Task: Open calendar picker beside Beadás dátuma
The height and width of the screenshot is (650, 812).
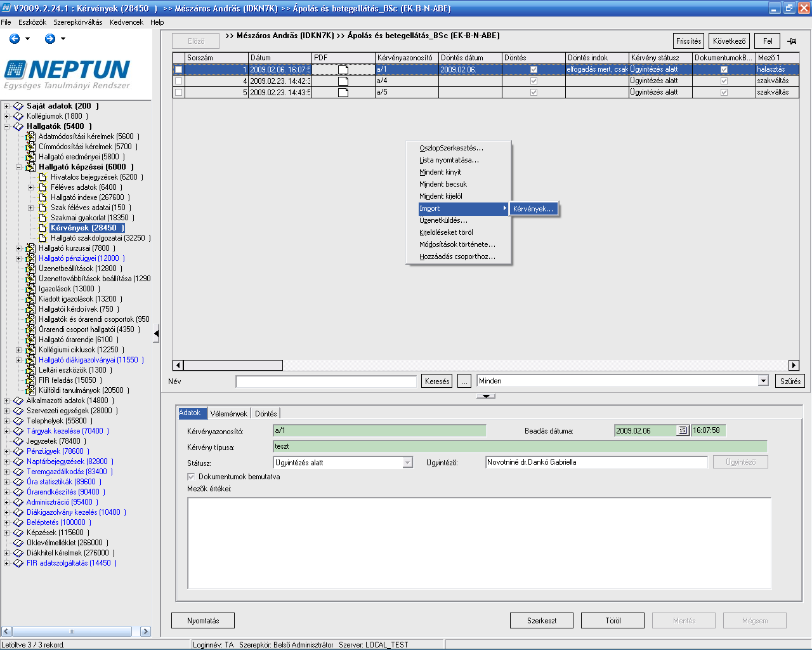Action: point(683,430)
